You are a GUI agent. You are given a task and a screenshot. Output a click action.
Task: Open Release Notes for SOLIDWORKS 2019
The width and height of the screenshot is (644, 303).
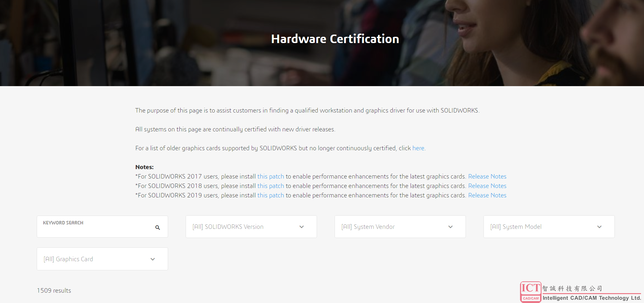point(487,195)
